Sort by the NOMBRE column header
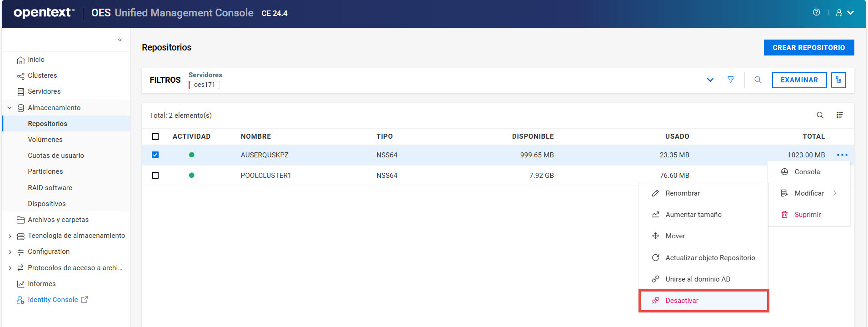 256,136
